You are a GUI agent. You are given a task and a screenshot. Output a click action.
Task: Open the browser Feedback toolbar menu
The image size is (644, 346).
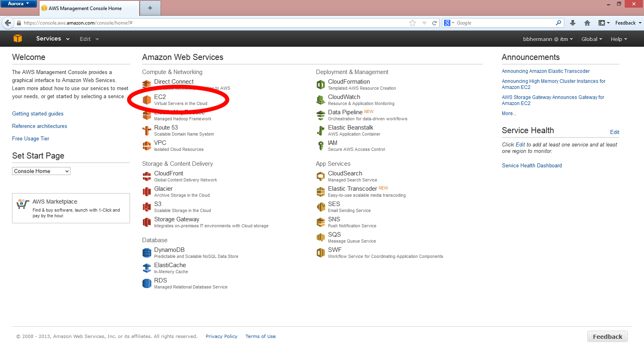click(x=628, y=23)
